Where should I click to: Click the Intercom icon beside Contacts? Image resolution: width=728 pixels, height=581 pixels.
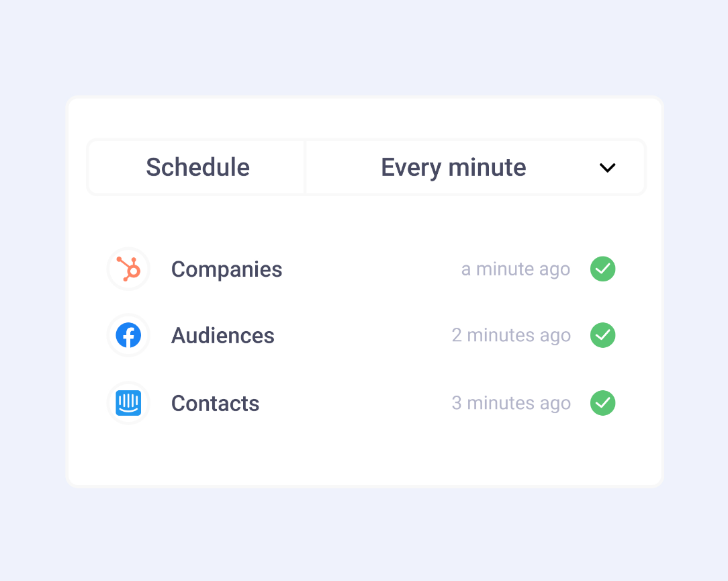(x=128, y=403)
